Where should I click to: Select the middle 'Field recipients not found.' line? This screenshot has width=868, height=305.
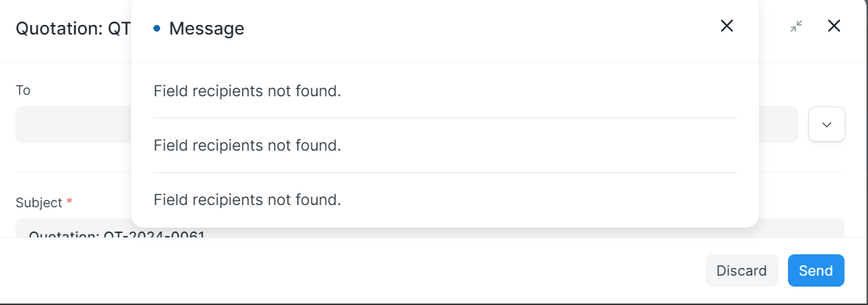[x=247, y=145]
